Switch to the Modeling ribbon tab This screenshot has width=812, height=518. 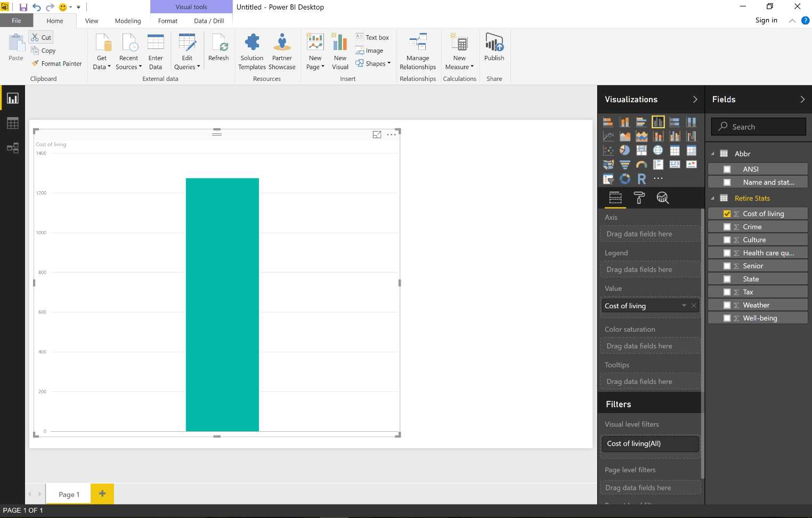click(x=127, y=21)
